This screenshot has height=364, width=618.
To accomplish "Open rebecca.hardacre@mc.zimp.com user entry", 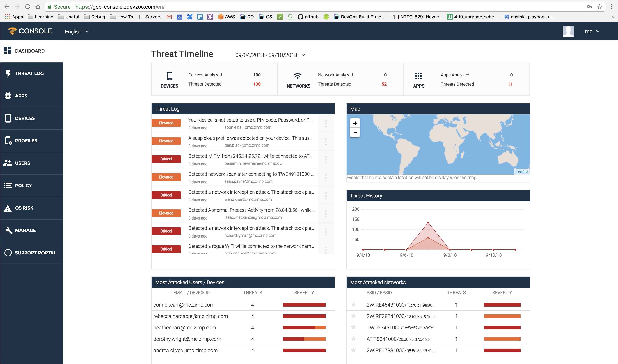I will coord(191,316).
